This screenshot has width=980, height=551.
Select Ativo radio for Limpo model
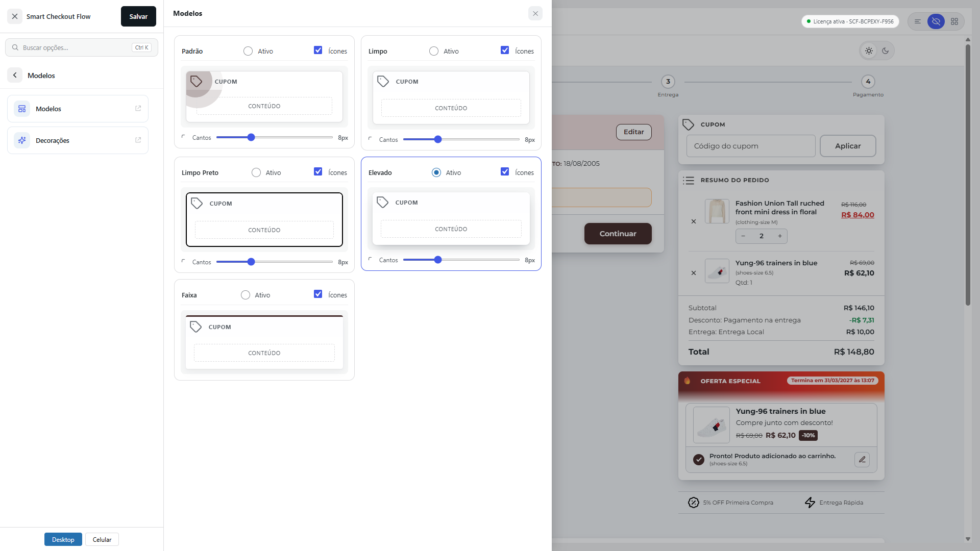coord(434,51)
